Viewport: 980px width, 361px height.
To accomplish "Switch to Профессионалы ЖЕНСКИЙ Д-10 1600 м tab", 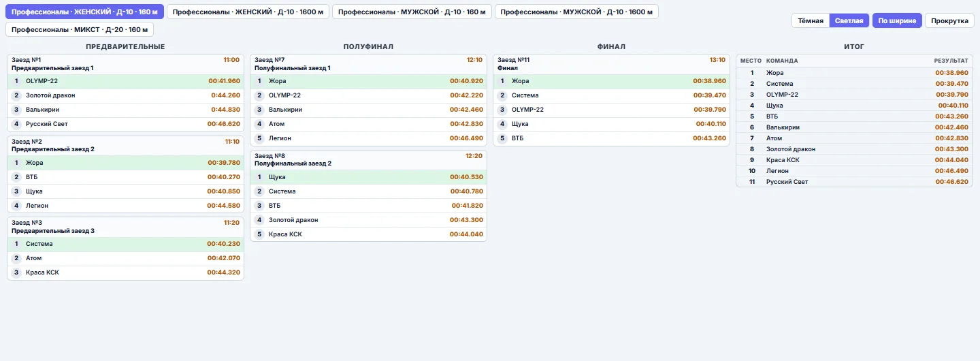I will tap(248, 12).
